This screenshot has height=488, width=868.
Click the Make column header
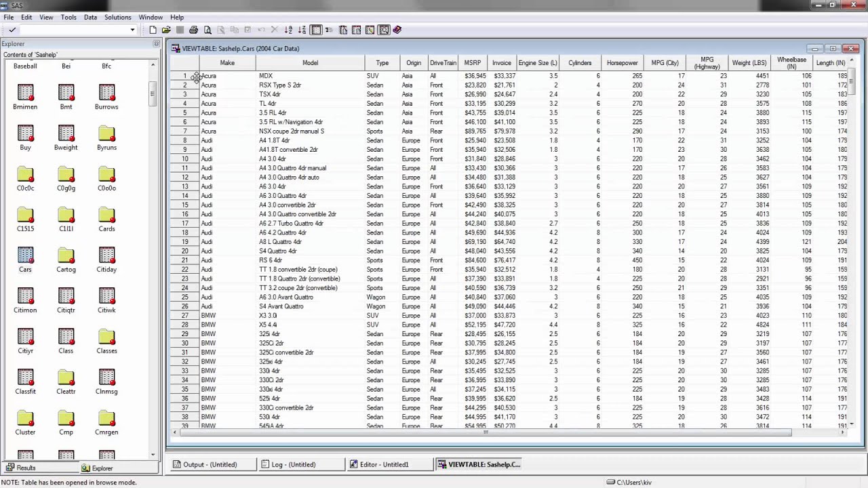tap(227, 63)
